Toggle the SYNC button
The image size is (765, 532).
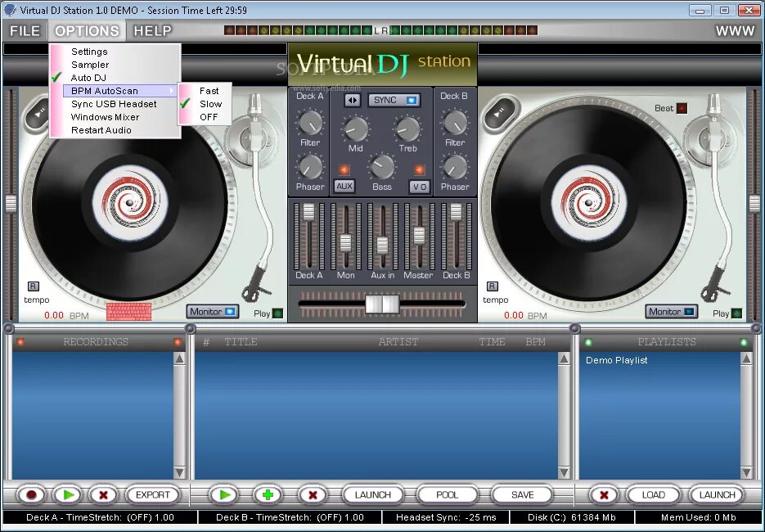click(394, 100)
